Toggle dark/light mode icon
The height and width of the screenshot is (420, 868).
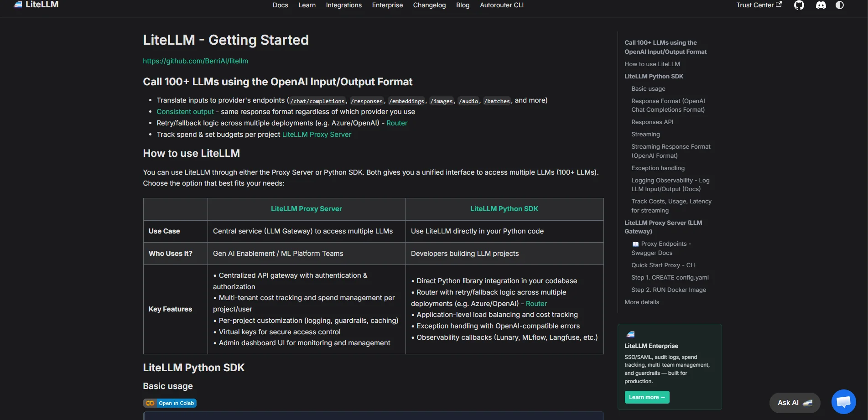coord(840,5)
